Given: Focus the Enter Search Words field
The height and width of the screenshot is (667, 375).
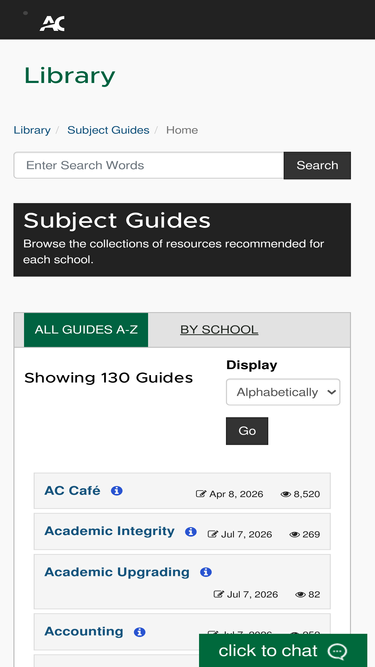Looking at the screenshot, I should pos(149,165).
